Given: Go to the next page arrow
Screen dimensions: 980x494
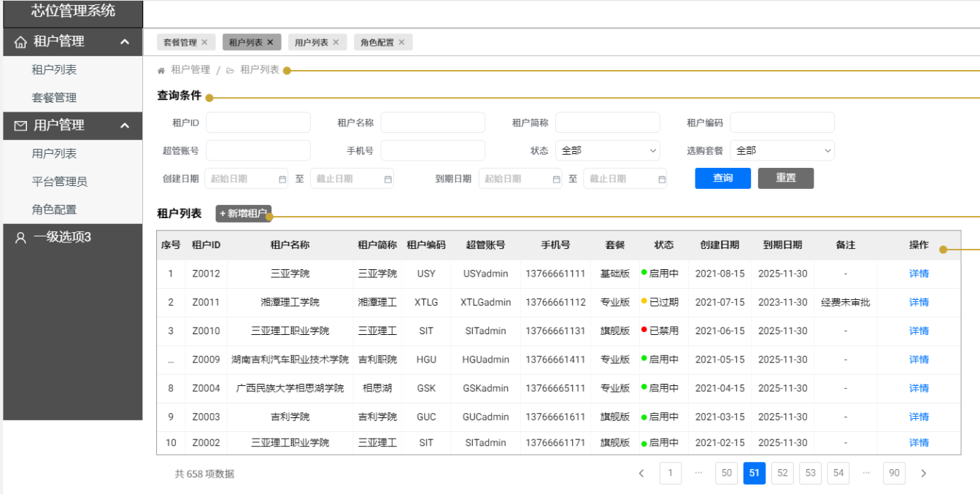Looking at the screenshot, I should tap(923, 474).
